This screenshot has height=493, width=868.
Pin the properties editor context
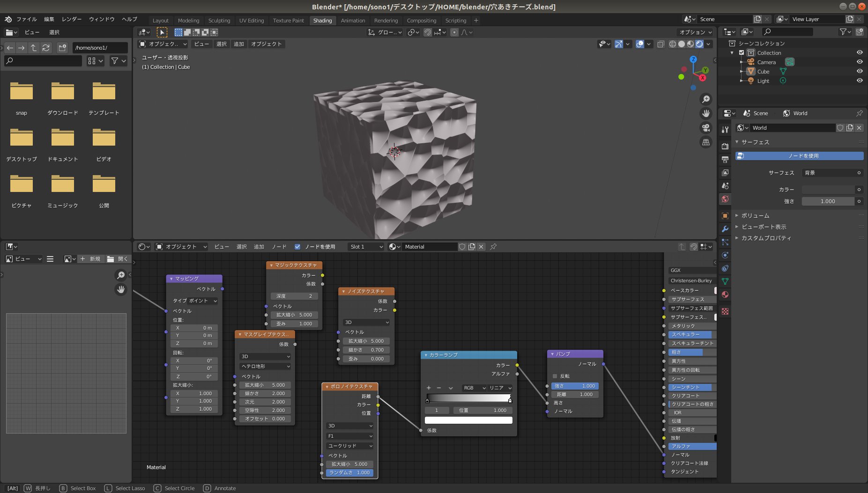pyautogui.click(x=859, y=113)
